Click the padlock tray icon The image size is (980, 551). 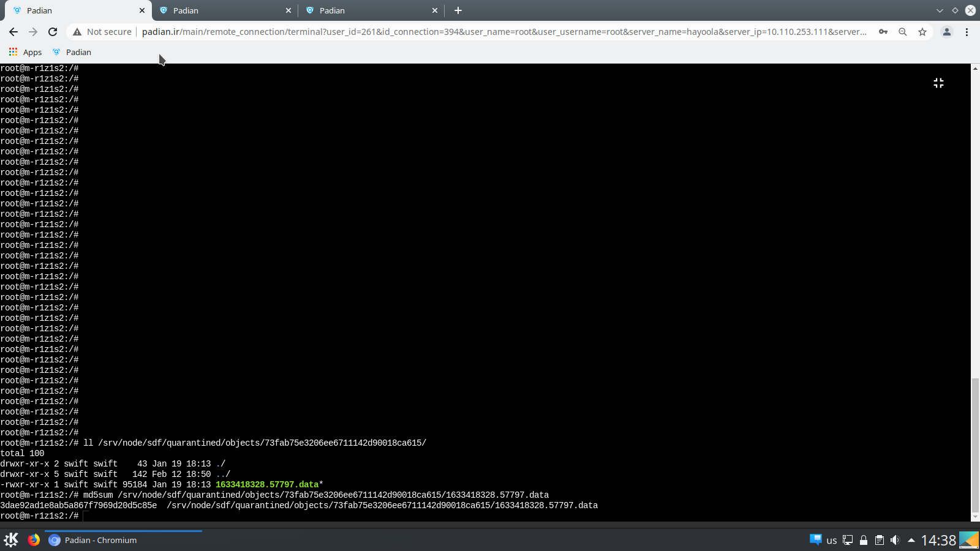864,540
